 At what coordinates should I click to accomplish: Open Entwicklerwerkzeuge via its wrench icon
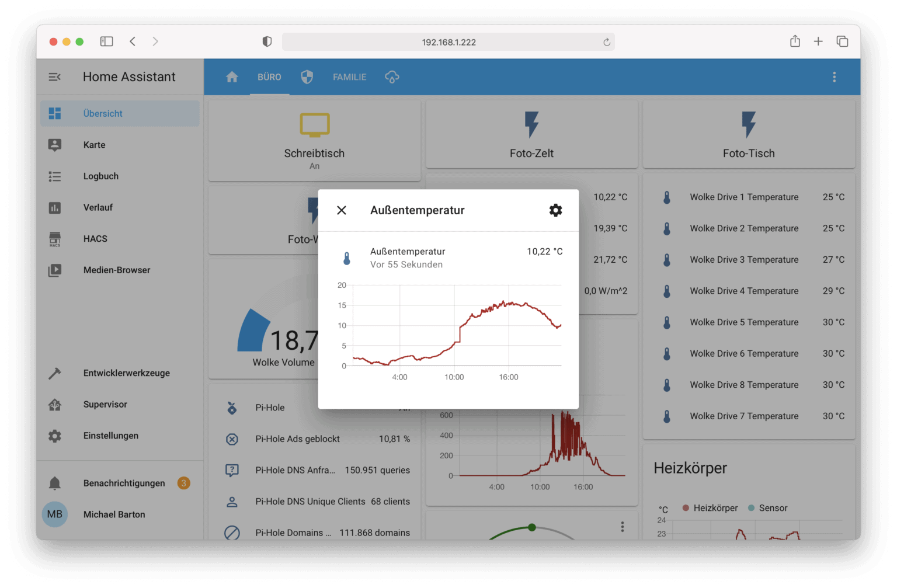tap(54, 373)
